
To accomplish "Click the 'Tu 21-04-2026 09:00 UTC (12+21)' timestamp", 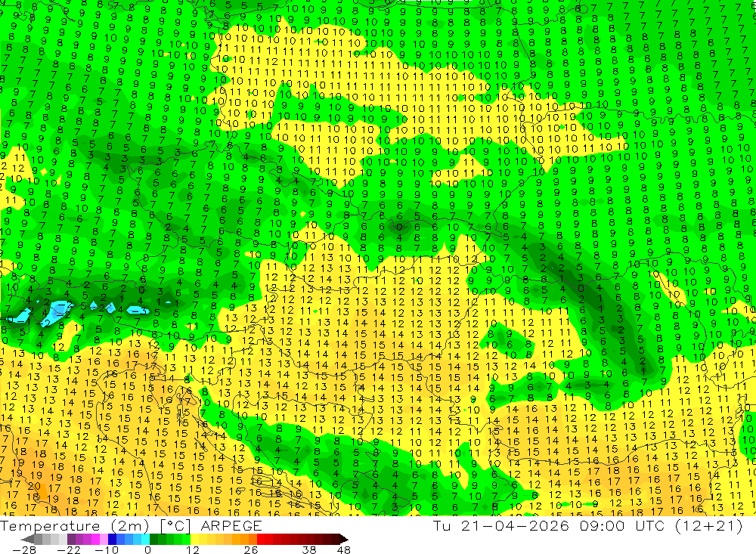I will coord(587,525).
